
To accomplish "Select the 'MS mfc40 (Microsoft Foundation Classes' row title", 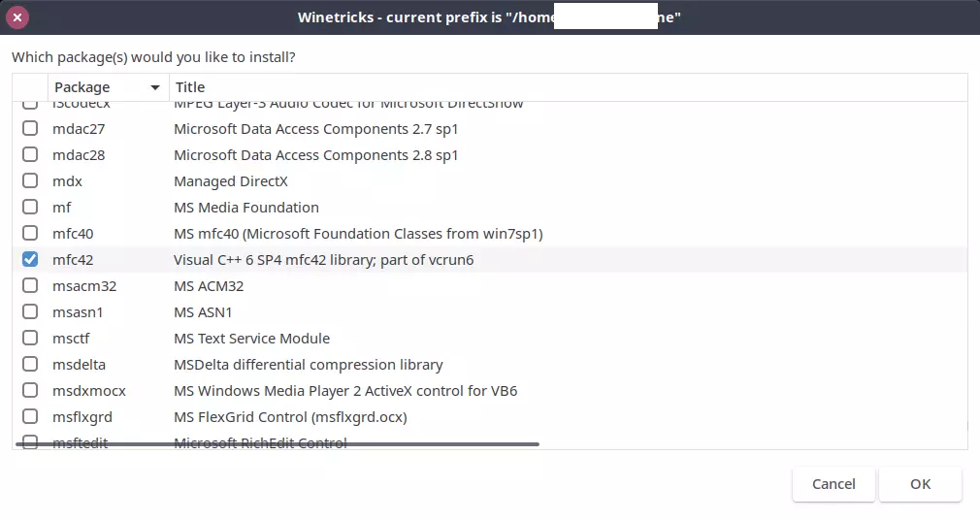I will pos(358,234).
